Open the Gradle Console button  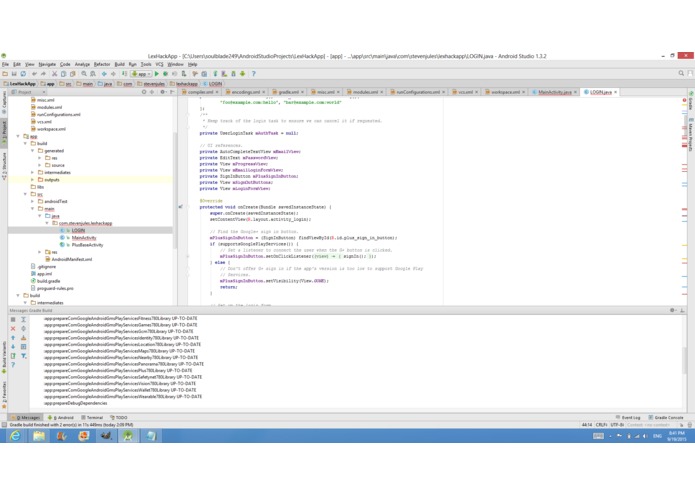(x=666, y=418)
